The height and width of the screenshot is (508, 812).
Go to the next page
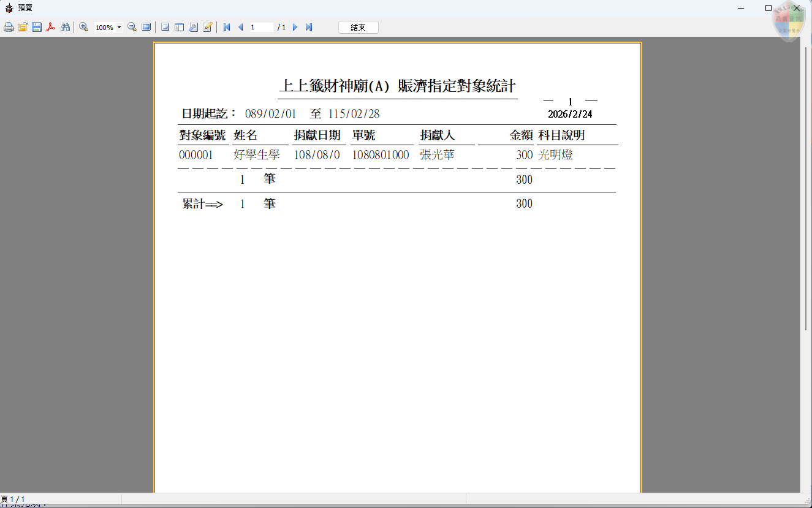pos(295,27)
